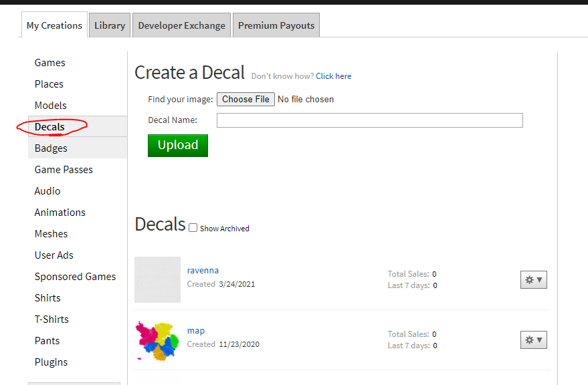Open gear settings dropdown for ravenna

point(534,279)
